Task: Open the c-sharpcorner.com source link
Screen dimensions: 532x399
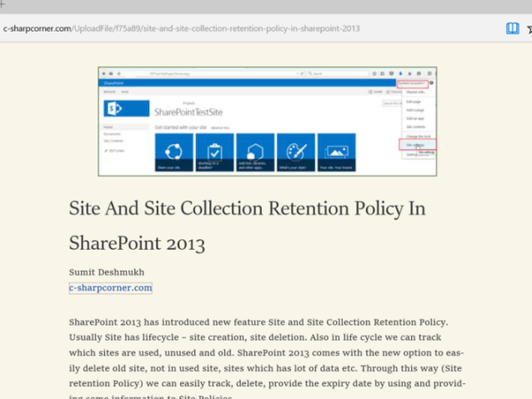Action: [x=111, y=288]
